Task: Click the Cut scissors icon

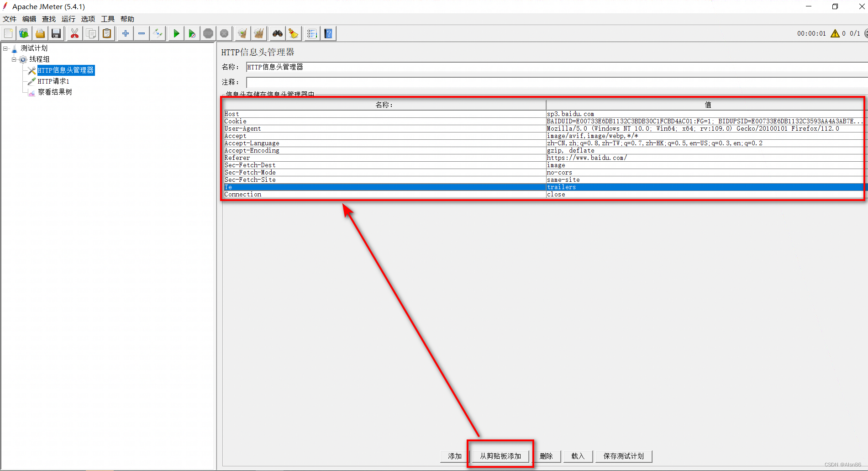Action: [x=74, y=33]
